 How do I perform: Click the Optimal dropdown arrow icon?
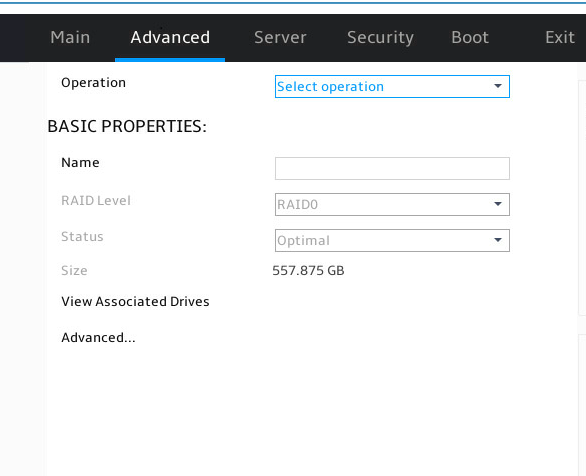[498, 240]
